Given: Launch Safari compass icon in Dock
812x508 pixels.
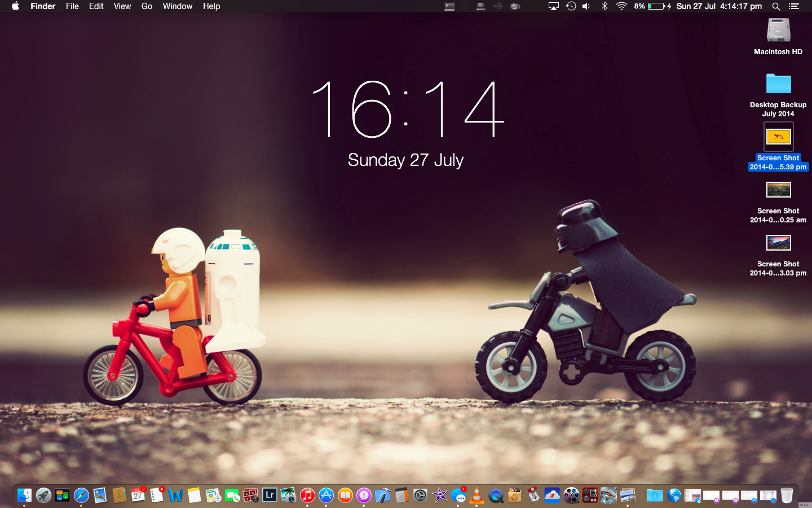Looking at the screenshot, I should pyautogui.click(x=81, y=496).
